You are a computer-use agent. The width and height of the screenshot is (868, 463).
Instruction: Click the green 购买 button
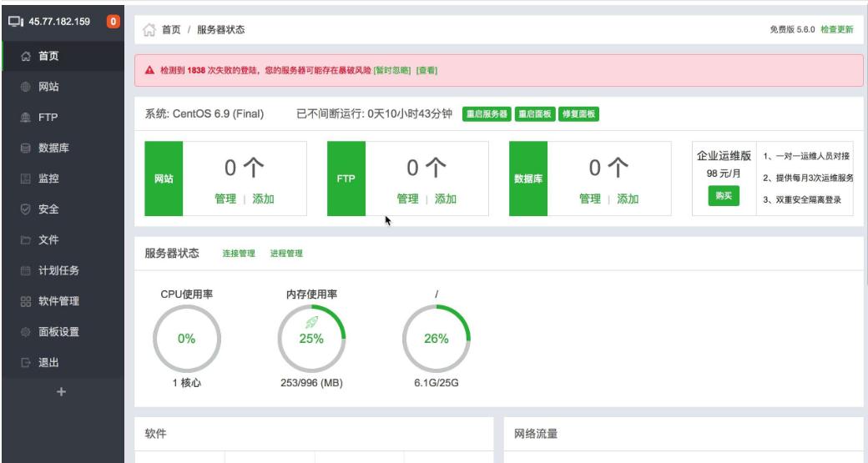(x=724, y=196)
